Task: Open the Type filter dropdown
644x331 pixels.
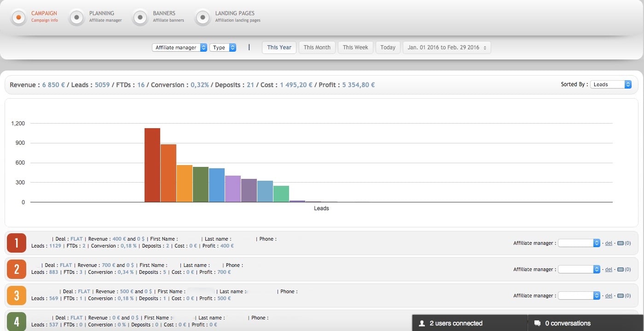Action: point(223,47)
